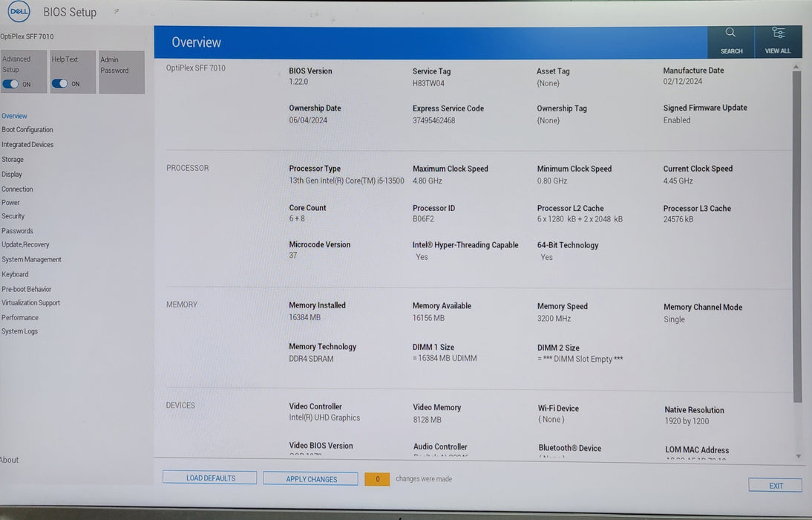
Task: Go to Integrated Devices
Action: [x=27, y=145]
